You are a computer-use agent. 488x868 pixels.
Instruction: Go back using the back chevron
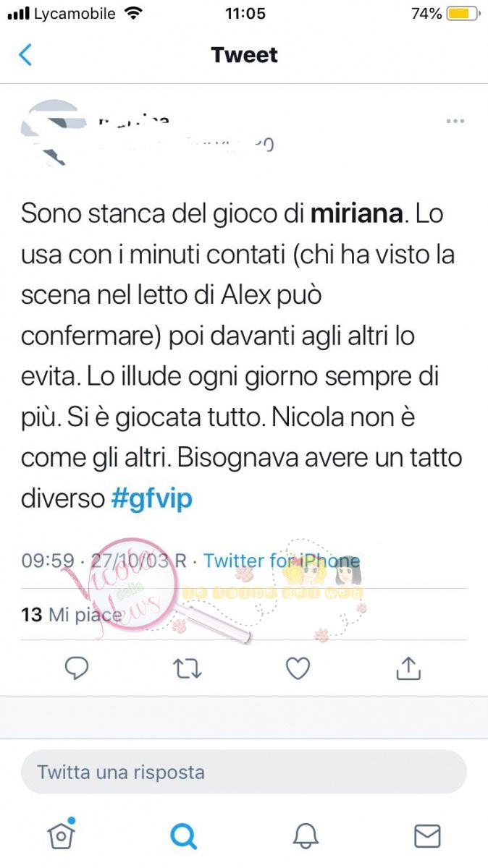(25, 55)
